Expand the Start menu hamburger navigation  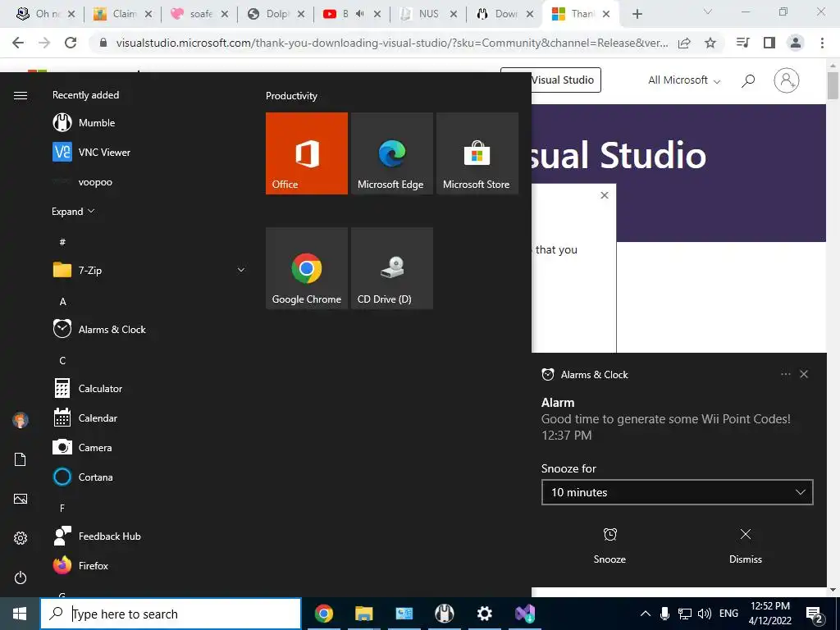pyautogui.click(x=21, y=95)
